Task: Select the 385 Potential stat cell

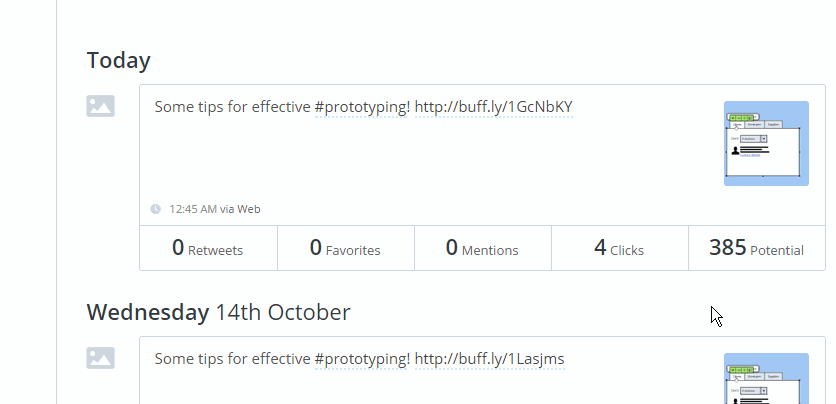Action: coord(757,248)
